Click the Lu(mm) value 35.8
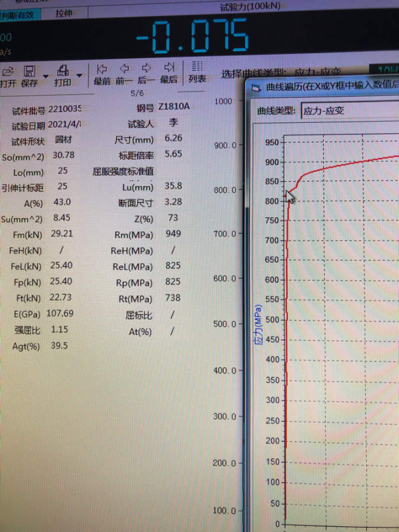Viewport: 399px width, 532px height. pos(173,186)
